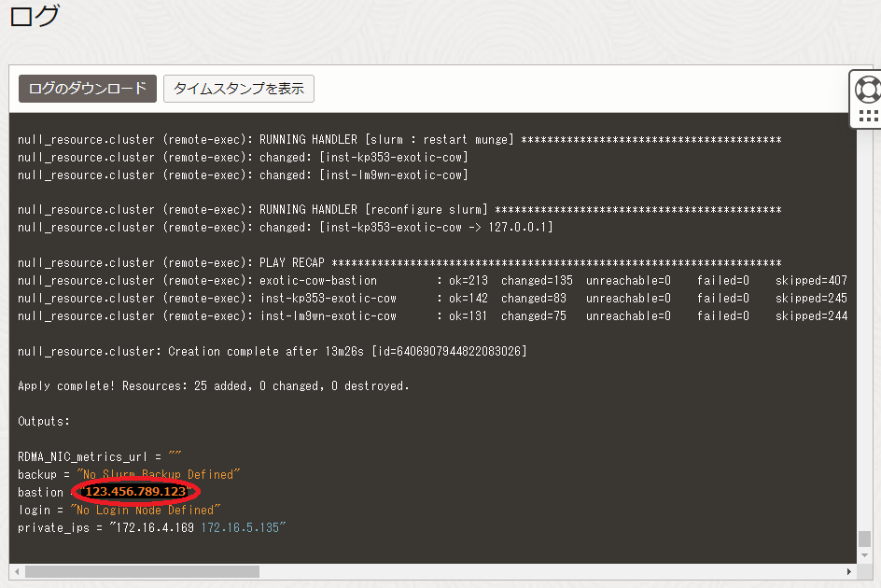
Task: Click the horizontal scrollbar left arrow
Action: [x=16, y=571]
